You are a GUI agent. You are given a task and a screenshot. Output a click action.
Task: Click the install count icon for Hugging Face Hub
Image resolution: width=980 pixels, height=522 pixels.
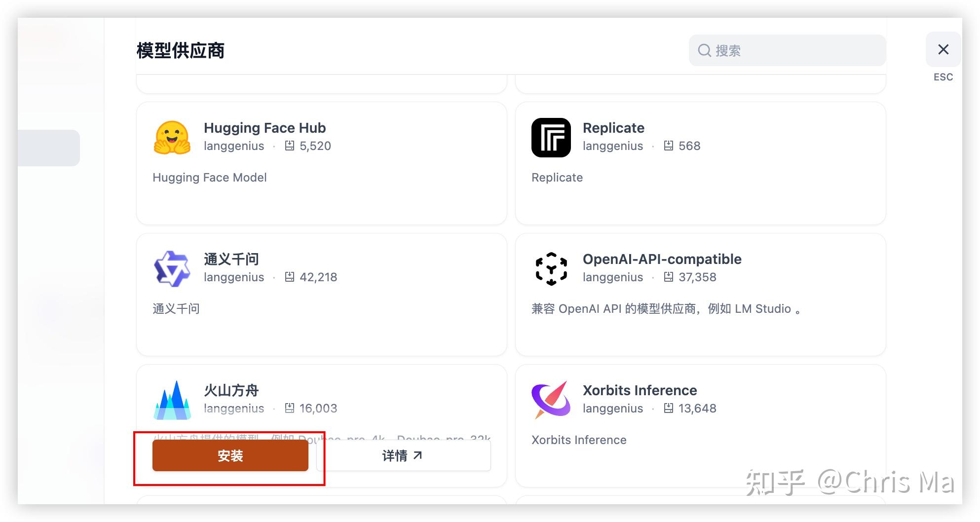click(x=290, y=146)
